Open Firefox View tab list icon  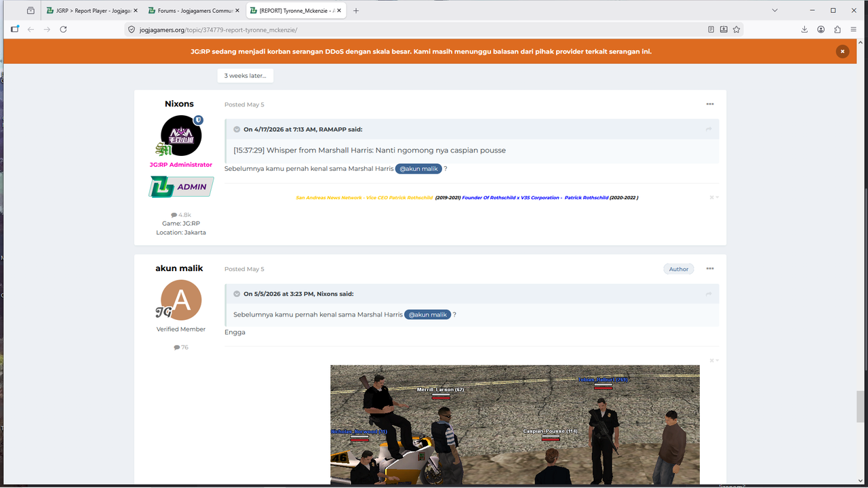point(31,11)
